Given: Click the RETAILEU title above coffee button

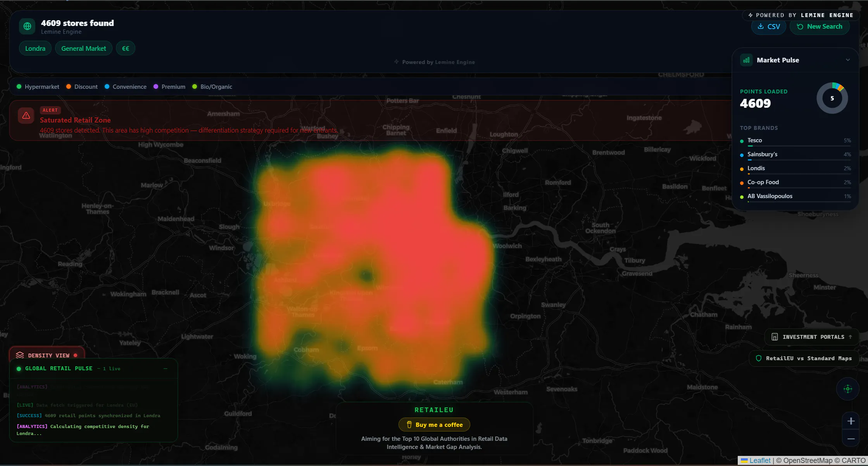Looking at the screenshot, I should pyautogui.click(x=434, y=410).
